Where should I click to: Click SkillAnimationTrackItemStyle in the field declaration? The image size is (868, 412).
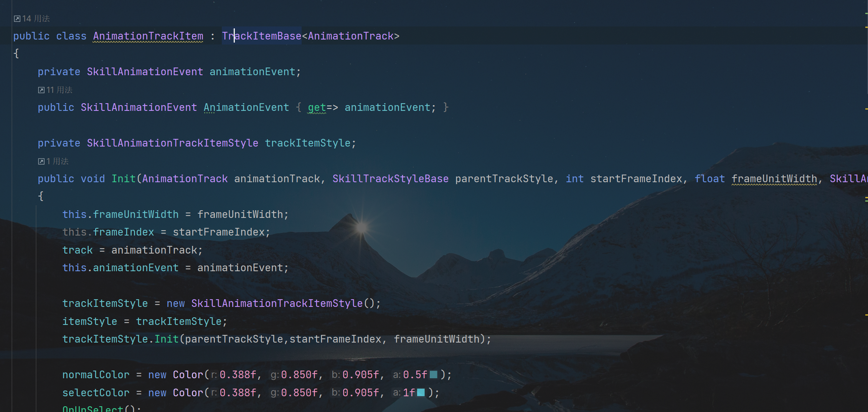click(x=172, y=143)
